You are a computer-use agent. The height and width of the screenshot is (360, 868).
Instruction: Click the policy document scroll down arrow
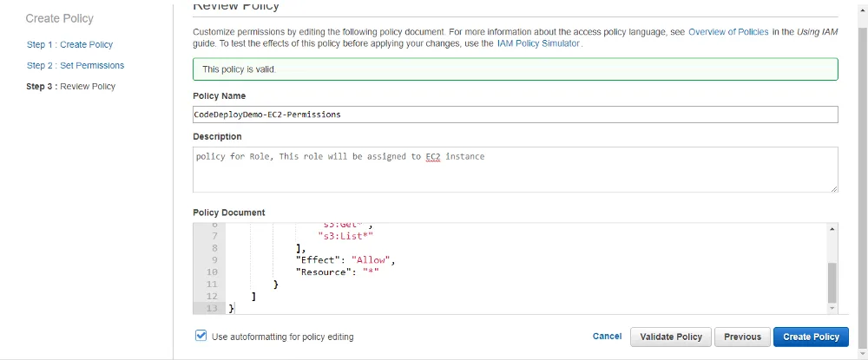(832, 308)
